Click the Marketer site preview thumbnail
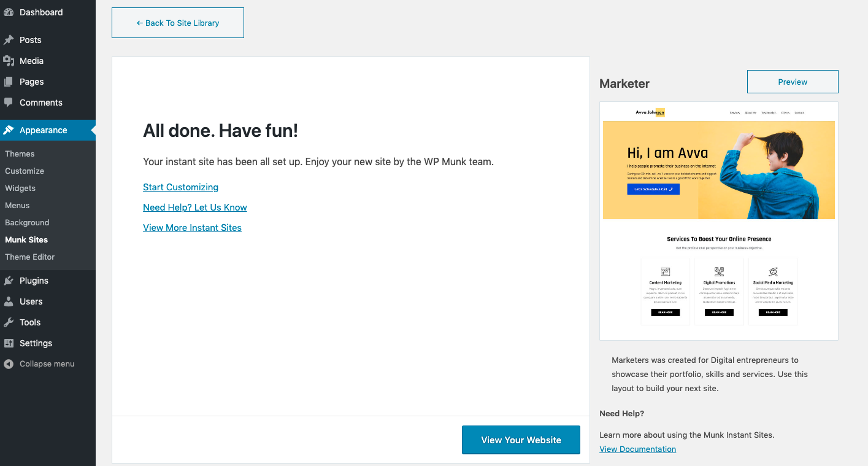868x466 pixels. click(719, 221)
